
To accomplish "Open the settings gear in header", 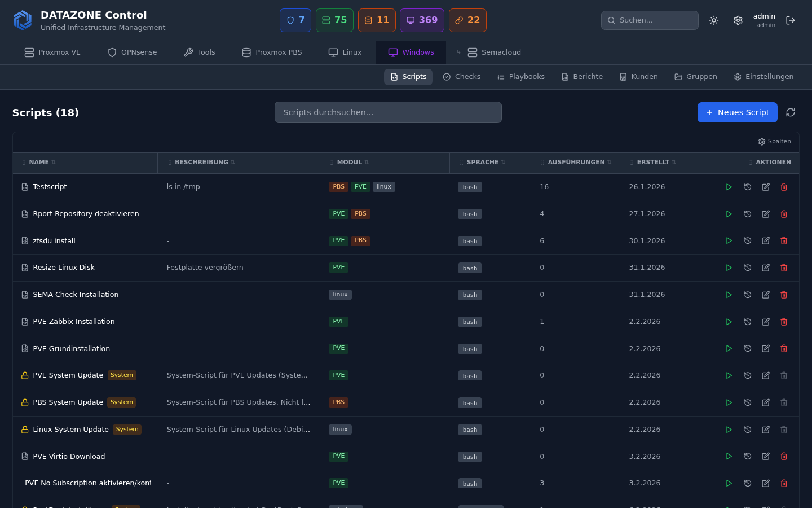I will click(738, 20).
